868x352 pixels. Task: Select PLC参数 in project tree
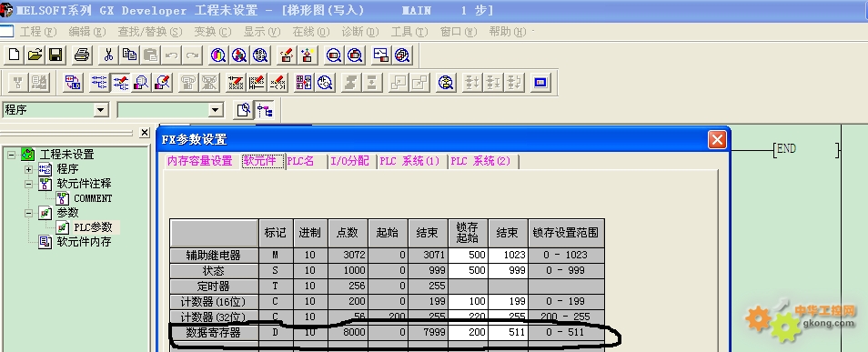[x=93, y=226]
